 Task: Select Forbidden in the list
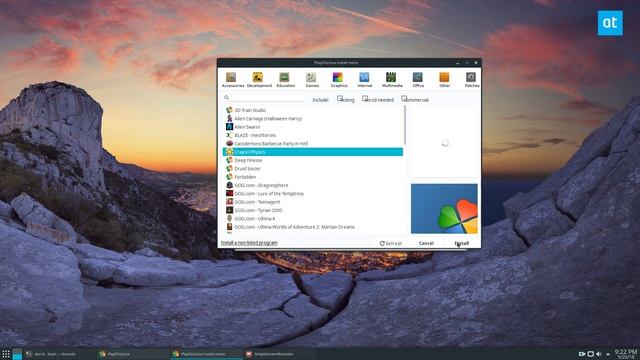(313, 177)
